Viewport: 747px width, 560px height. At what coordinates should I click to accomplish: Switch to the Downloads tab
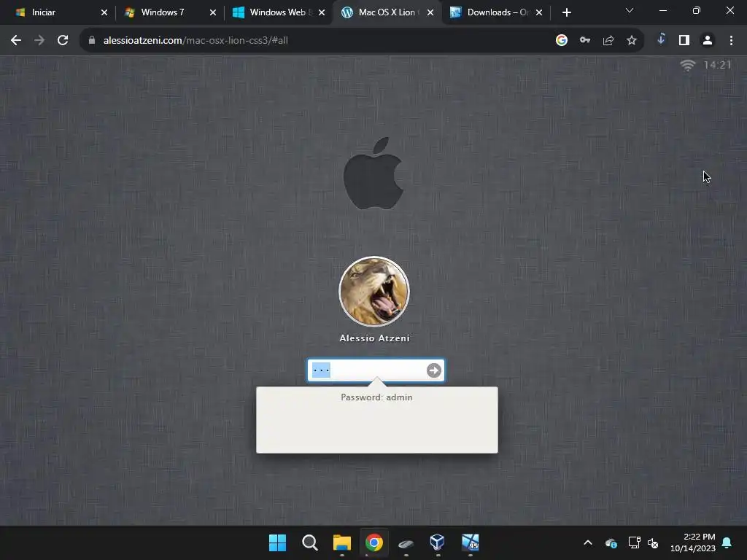coord(498,12)
